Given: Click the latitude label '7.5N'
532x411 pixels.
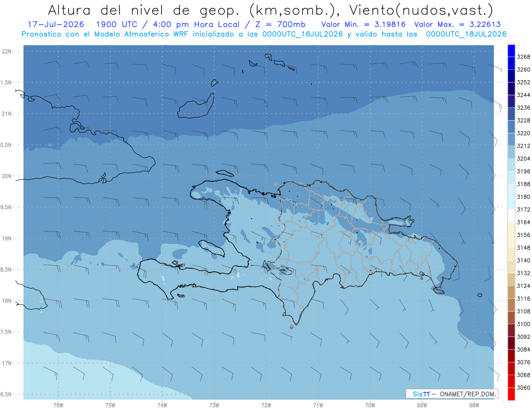Looking at the screenshot, I should [6, 332].
